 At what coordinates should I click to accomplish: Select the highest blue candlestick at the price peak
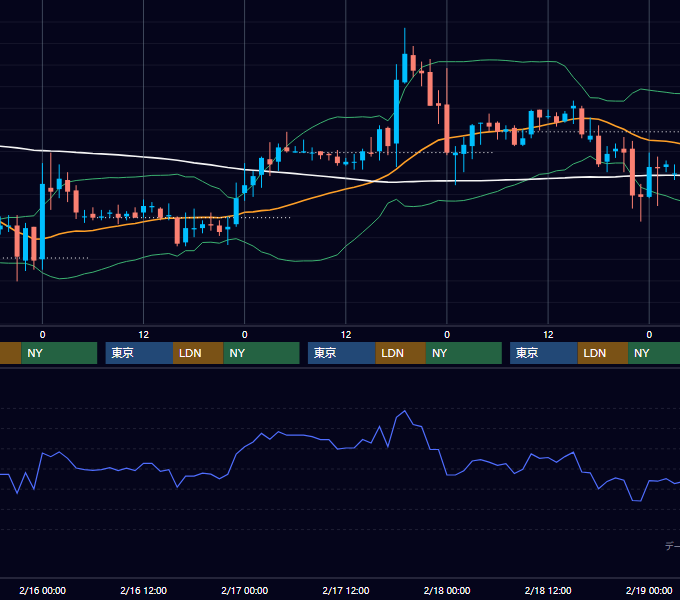405,68
